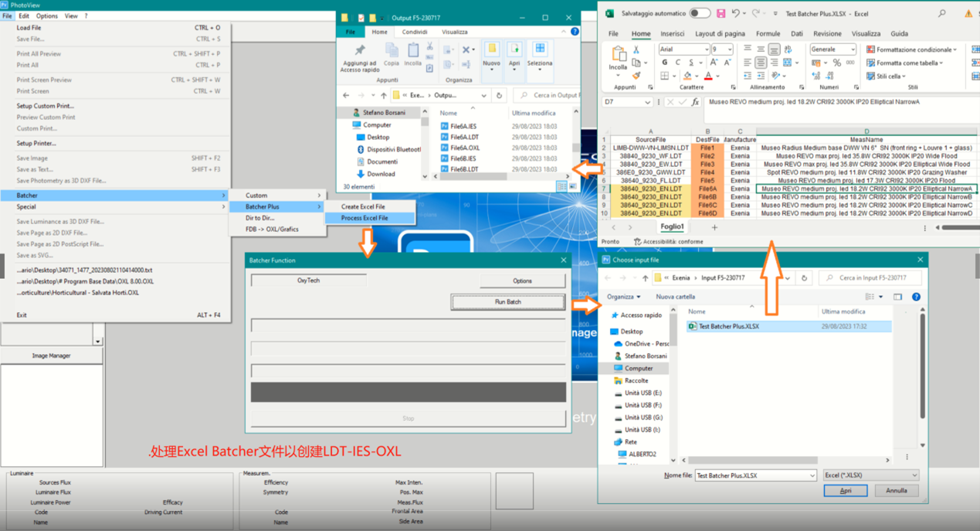Viewport: 980px width, 531px height.
Task: Click the format painter icon in Excel
Action: (x=636, y=76)
